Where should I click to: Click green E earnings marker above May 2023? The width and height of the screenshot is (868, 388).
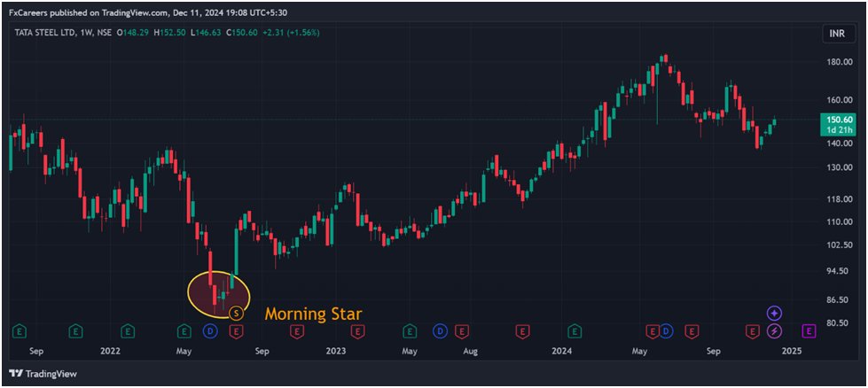[410, 331]
